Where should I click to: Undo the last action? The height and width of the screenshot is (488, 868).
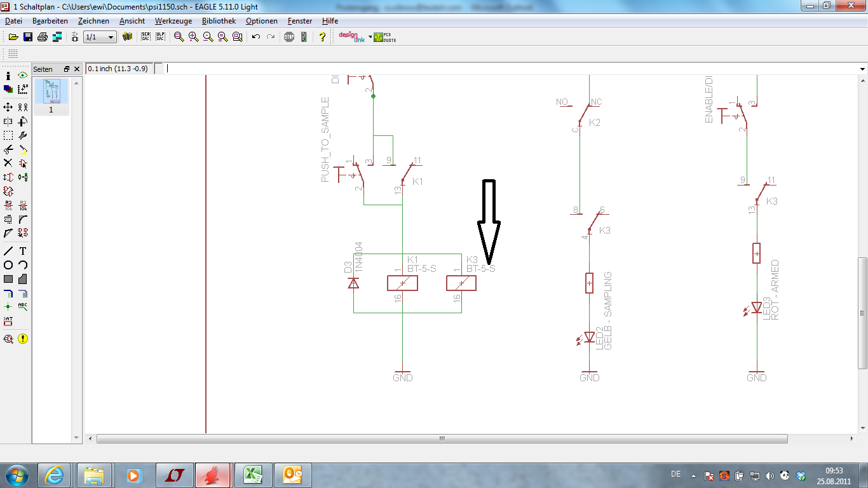[256, 37]
